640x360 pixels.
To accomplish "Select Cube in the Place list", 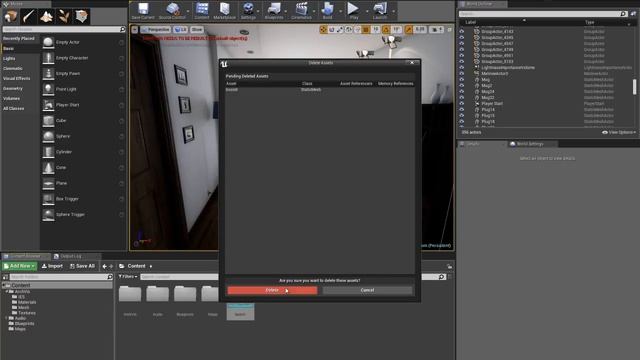I will (x=83, y=120).
